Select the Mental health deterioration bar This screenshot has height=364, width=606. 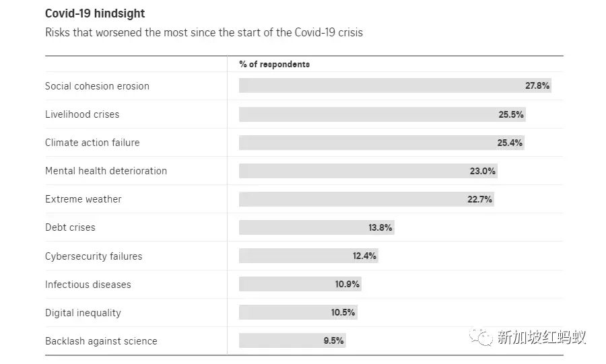[x=368, y=171]
